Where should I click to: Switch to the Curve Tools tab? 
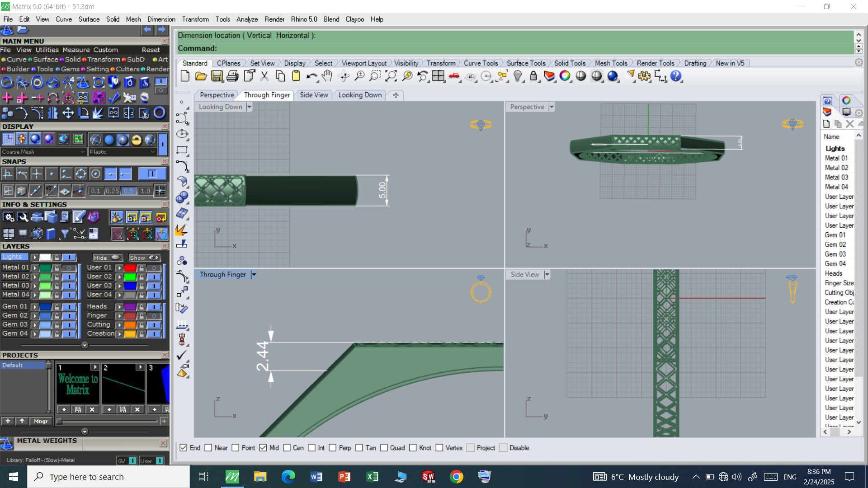(481, 63)
